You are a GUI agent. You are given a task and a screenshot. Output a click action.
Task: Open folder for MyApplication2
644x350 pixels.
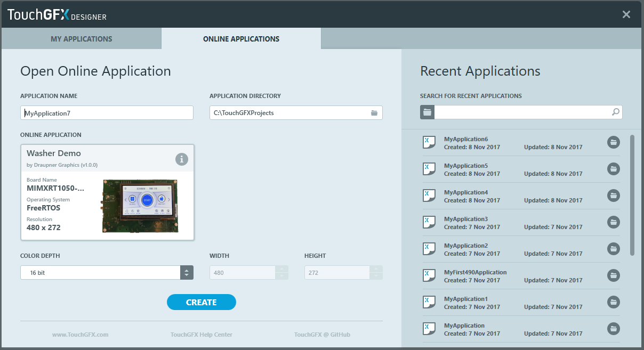coord(614,249)
